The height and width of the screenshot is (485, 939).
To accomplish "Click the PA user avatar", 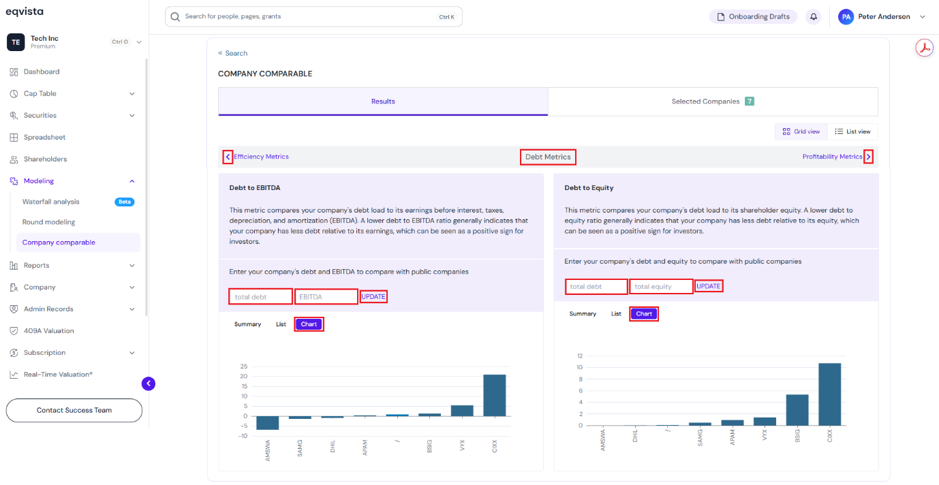I will [x=846, y=17].
